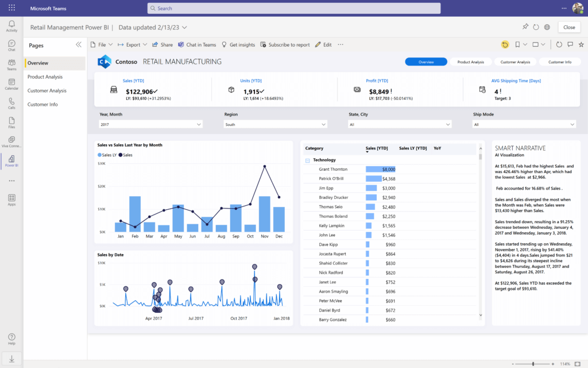Click the Close button
Image resolution: width=588 pixels, height=368 pixels.
coord(569,27)
